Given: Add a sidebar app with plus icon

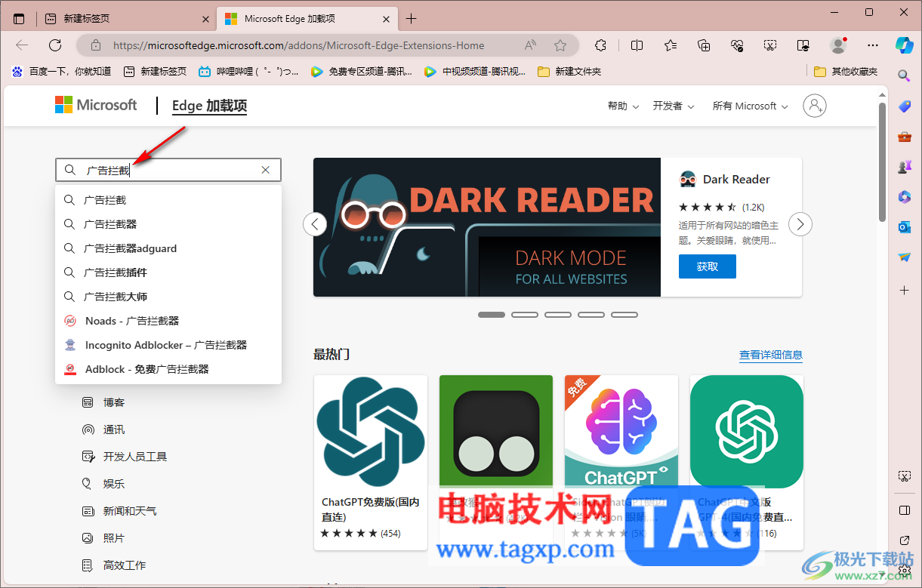Looking at the screenshot, I should coord(905,290).
